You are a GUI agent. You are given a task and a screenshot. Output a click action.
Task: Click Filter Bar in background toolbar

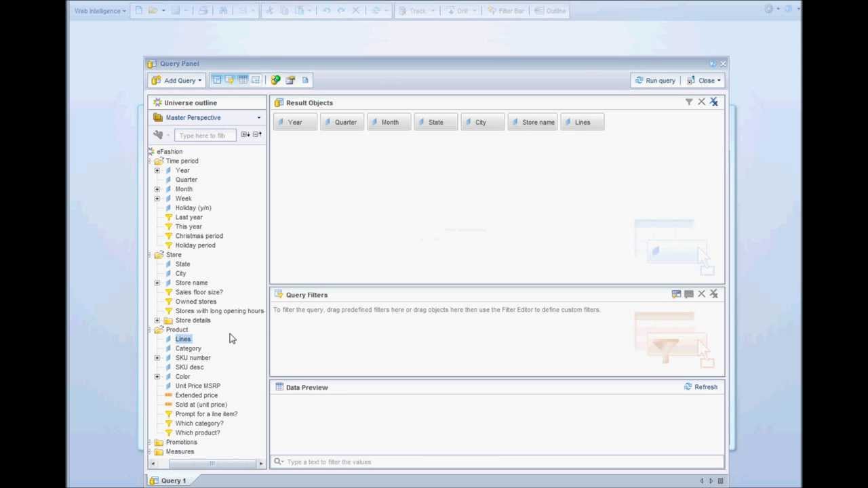point(506,11)
